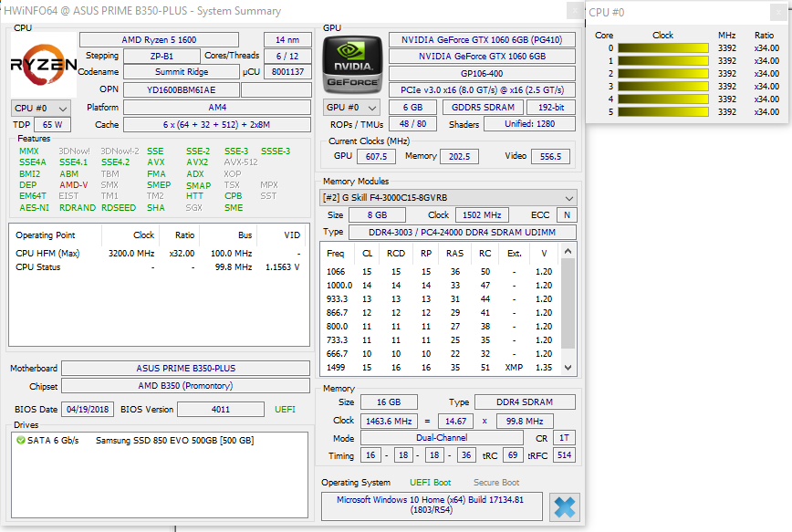Click the Operating Point column header
This screenshot has height=532, width=792.
click(x=57, y=235)
